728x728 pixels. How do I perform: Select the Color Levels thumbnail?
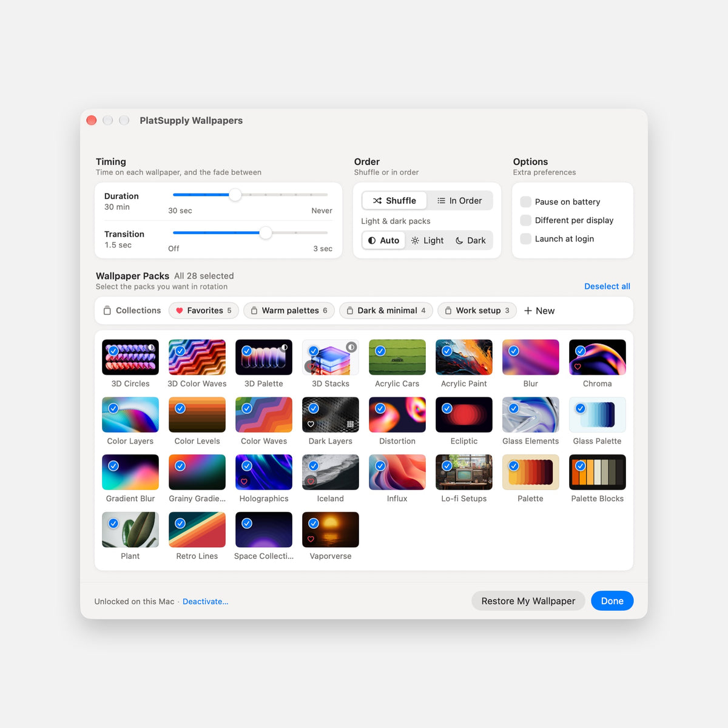coord(197,415)
